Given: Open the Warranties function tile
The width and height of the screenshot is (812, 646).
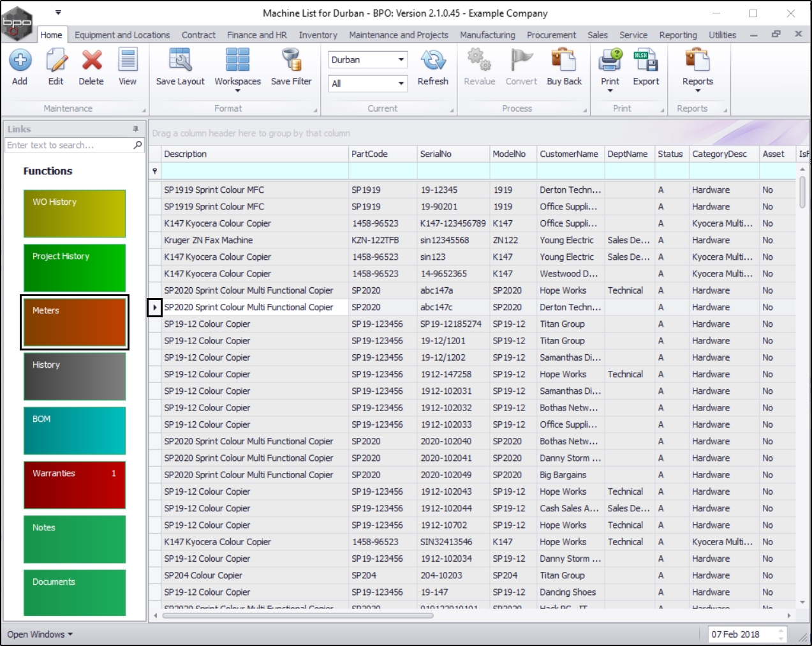Looking at the screenshot, I should (75, 485).
